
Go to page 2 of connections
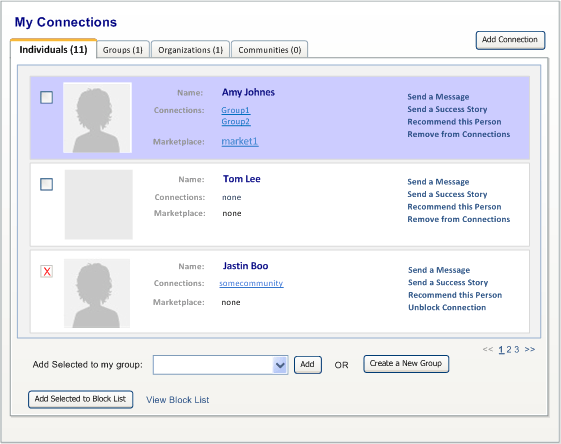(509, 350)
